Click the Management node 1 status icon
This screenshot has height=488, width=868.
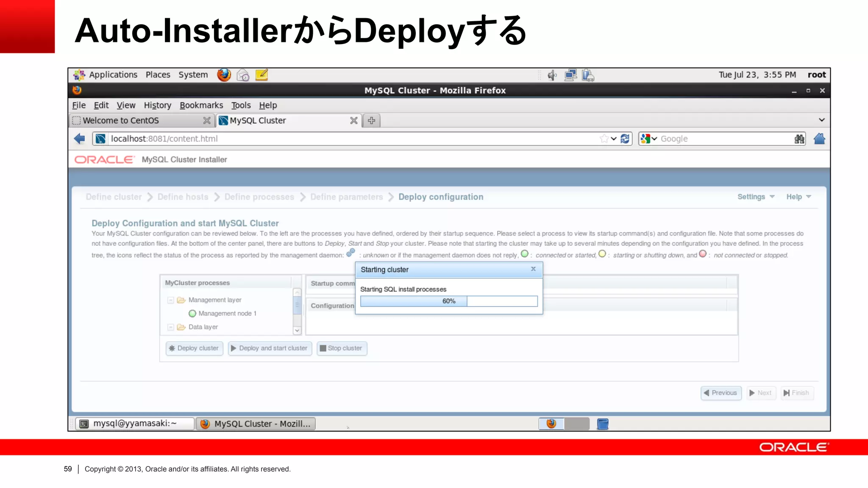click(x=192, y=313)
